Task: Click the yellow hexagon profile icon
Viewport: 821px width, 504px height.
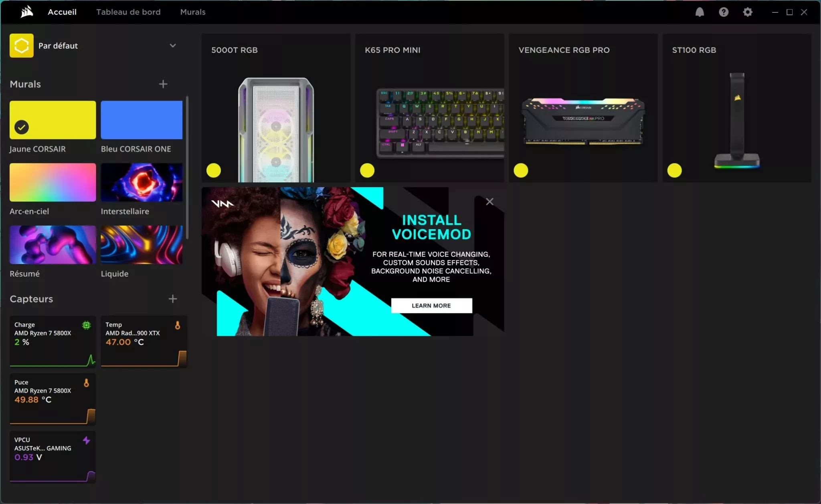Action: point(22,46)
